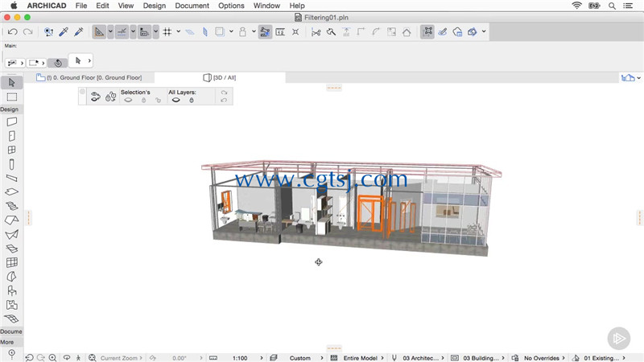Switch to the 0. Ground Floor tab
Screen dimensions: 644x362
[89, 77]
